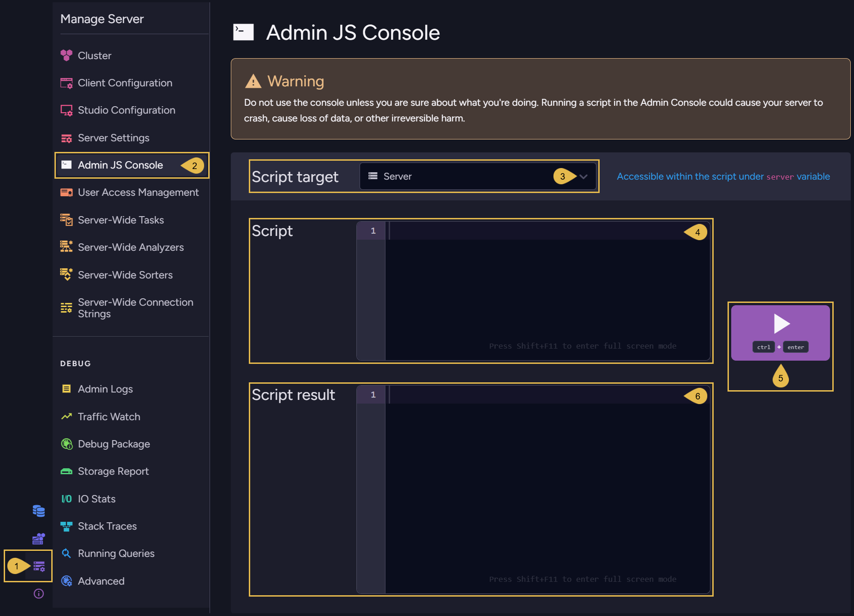The image size is (854, 616).
Task: Click the Server-Wide Connection Strings icon
Action: [x=66, y=308]
